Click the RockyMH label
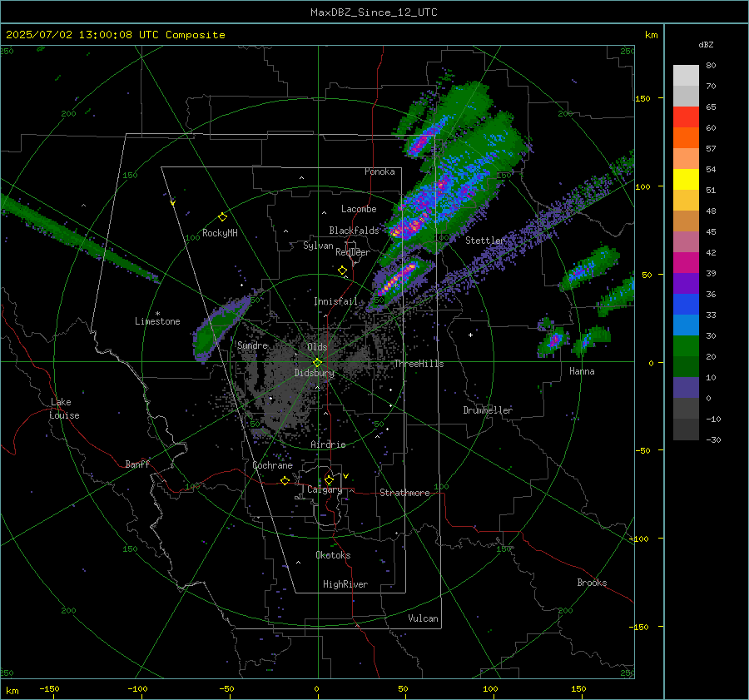Screen dimensions: 749x700 point(220,233)
